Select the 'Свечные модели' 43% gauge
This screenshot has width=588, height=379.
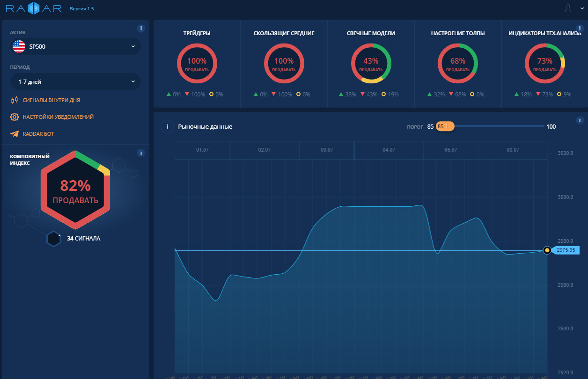[x=371, y=64]
